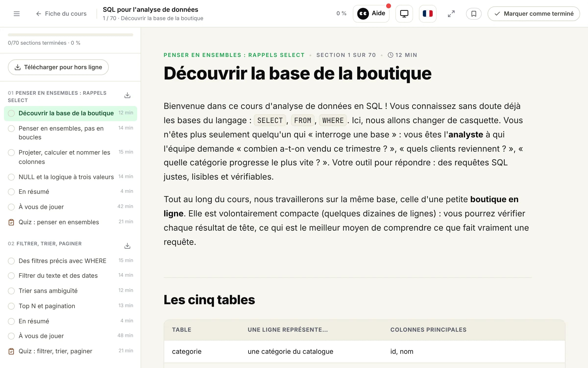
Task: Go back to Fiche du cours
Action: (61, 14)
